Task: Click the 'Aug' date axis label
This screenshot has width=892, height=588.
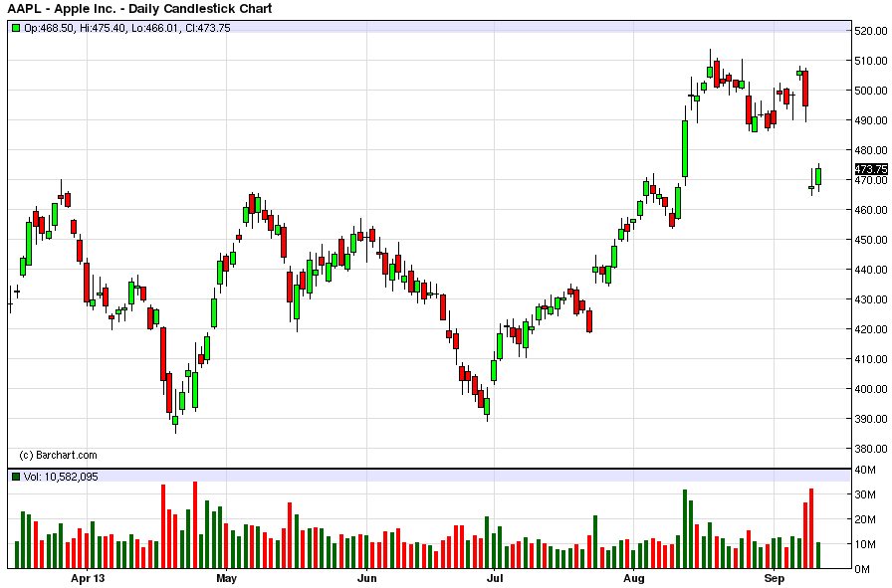Action: click(634, 579)
